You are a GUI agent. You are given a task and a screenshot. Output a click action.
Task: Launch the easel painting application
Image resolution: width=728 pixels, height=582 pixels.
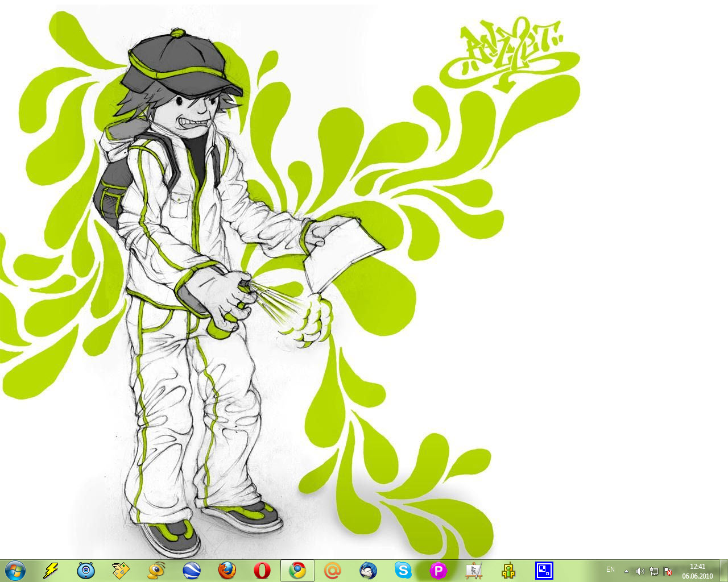coord(473,570)
